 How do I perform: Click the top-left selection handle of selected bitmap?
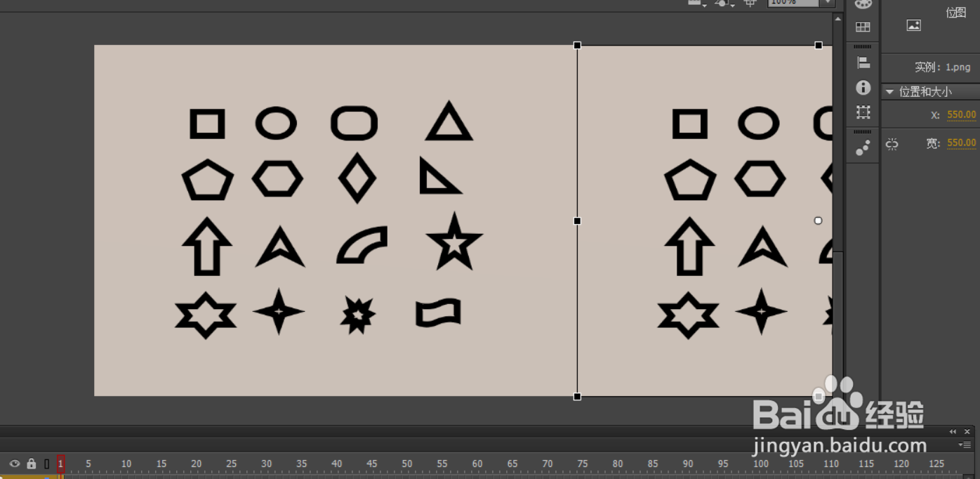(x=577, y=45)
